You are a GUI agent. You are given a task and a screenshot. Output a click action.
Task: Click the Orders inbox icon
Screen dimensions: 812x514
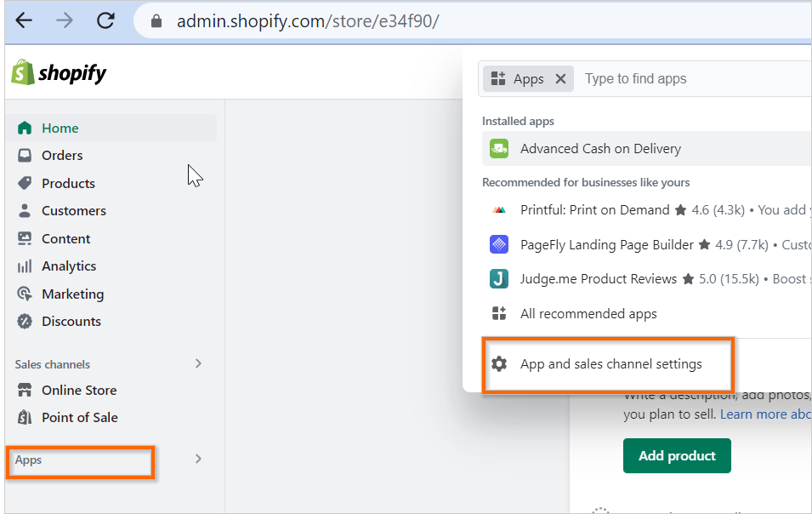(25, 156)
